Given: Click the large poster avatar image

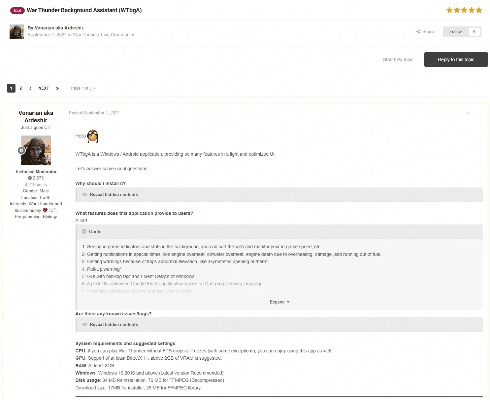Looking at the screenshot, I should tap(36, 150).
